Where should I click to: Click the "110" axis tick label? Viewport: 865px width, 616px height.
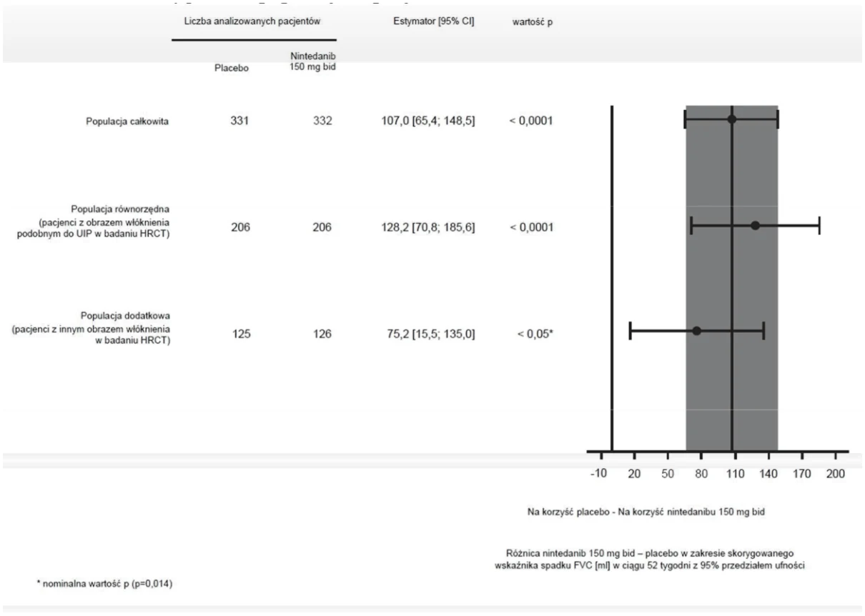pyautogui.click(x=735, y=473)
